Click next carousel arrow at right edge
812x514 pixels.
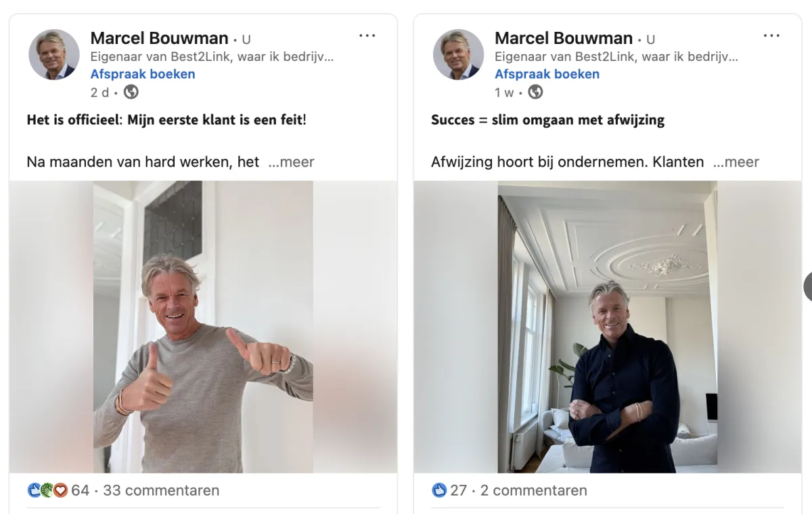click(808, 286)
